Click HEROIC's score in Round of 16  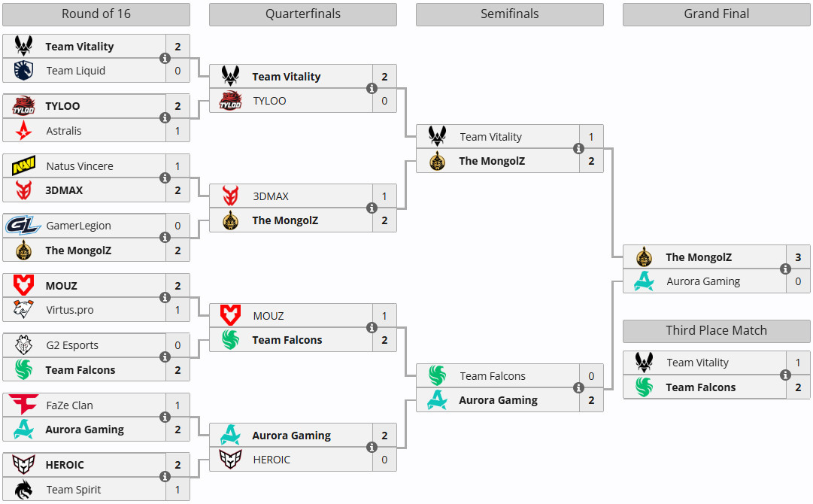(177, 465)
